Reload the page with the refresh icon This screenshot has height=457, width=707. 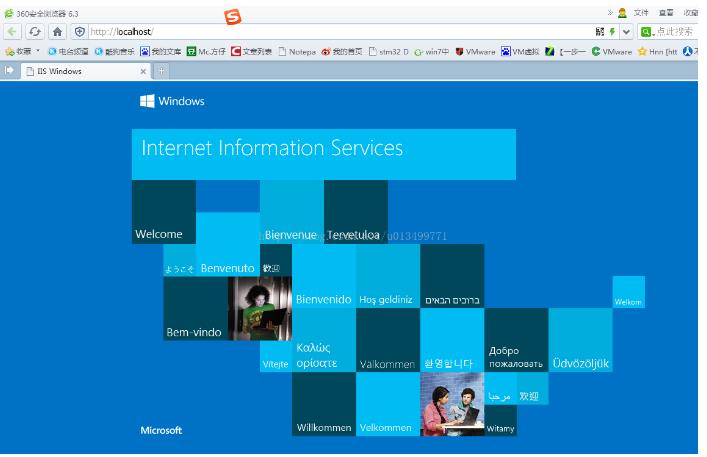35,32
